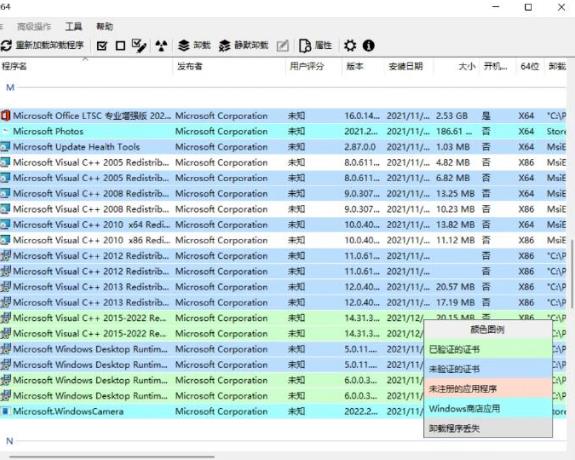This screenshot has width=575, height=460.
Task: Click icon of Visual C++ 2013 row sized 17.19 MB
Action: pyautogui.click(x=5, y=302)
